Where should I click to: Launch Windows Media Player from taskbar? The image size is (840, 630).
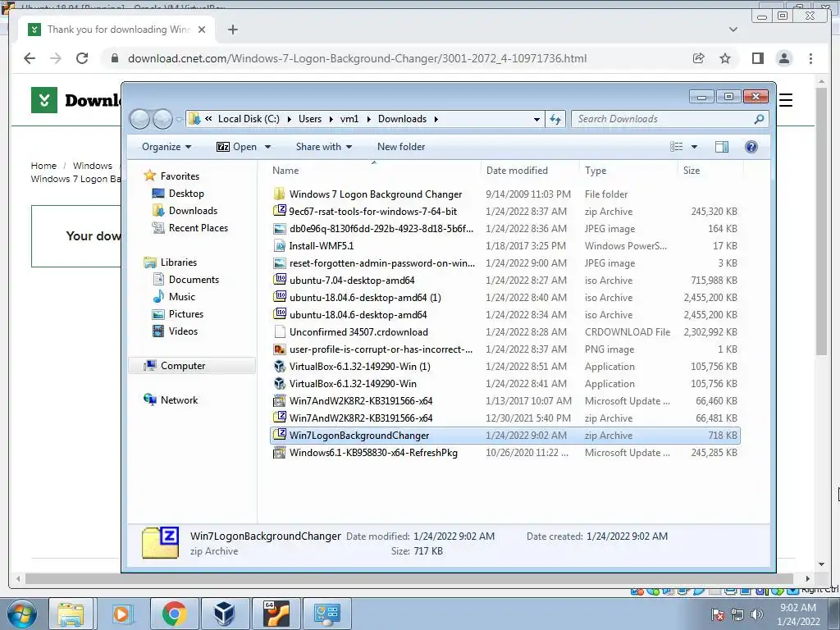[122, 614]
